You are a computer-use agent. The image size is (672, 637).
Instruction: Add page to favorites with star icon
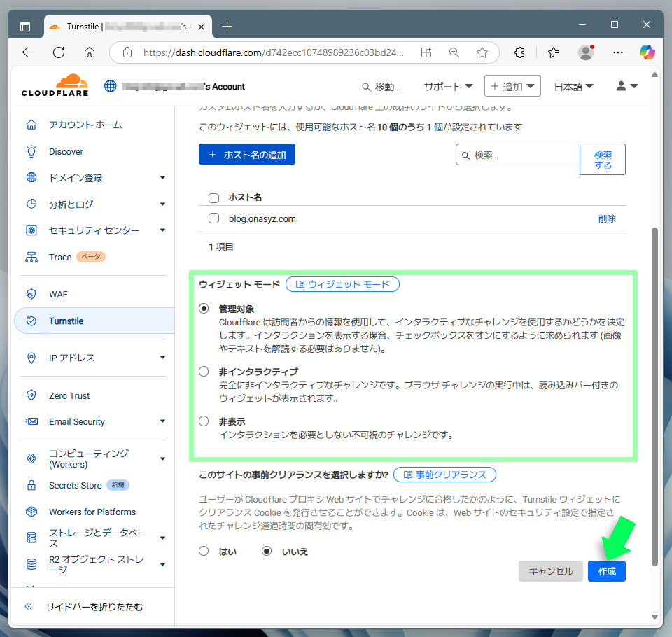click(482, 52)
